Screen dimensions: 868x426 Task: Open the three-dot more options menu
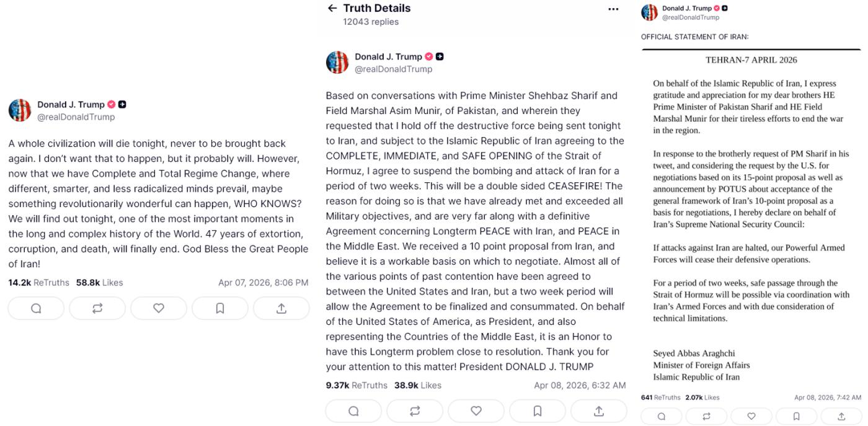click(613, 9)
